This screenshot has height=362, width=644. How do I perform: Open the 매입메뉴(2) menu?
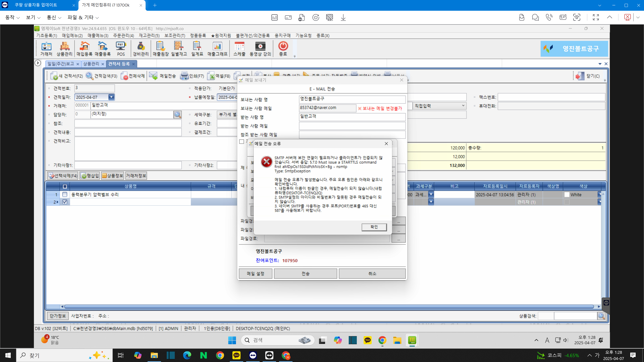point(72,36)
